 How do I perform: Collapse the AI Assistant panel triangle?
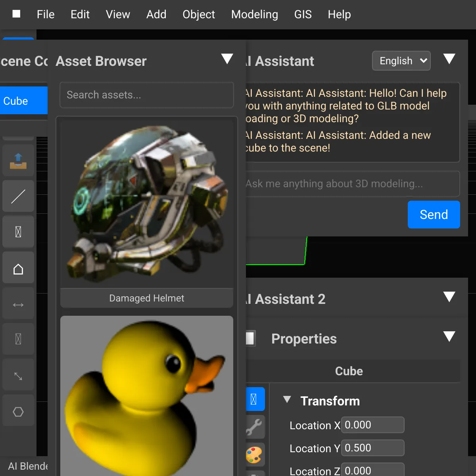[449, 59]
